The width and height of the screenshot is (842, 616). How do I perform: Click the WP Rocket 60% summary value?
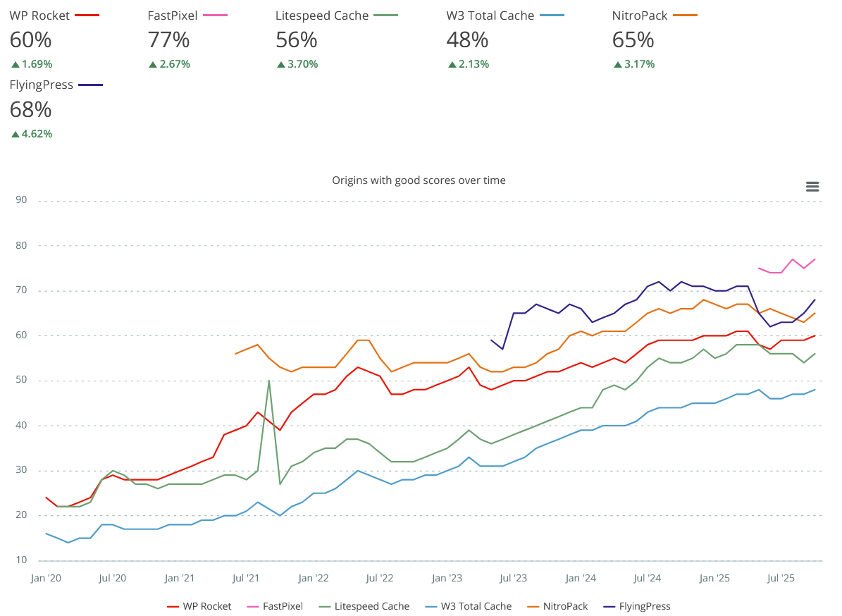(30, 40)
